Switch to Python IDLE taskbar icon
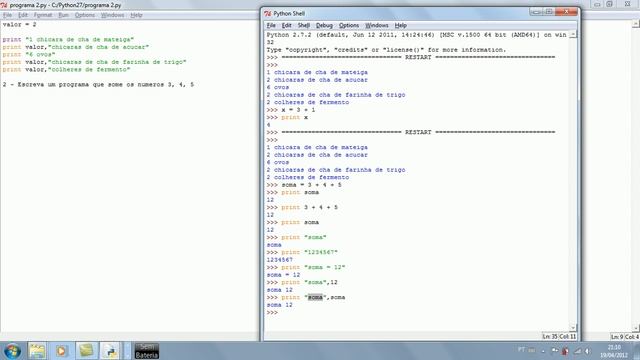The image size is (640, 360). [110, 351]
